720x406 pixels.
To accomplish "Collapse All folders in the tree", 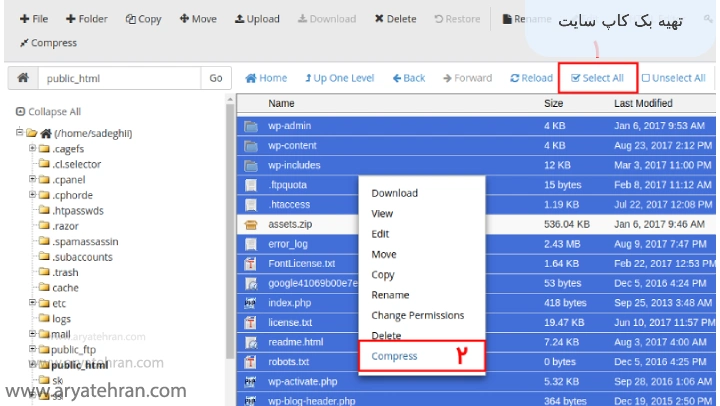I will coord(48,112).
